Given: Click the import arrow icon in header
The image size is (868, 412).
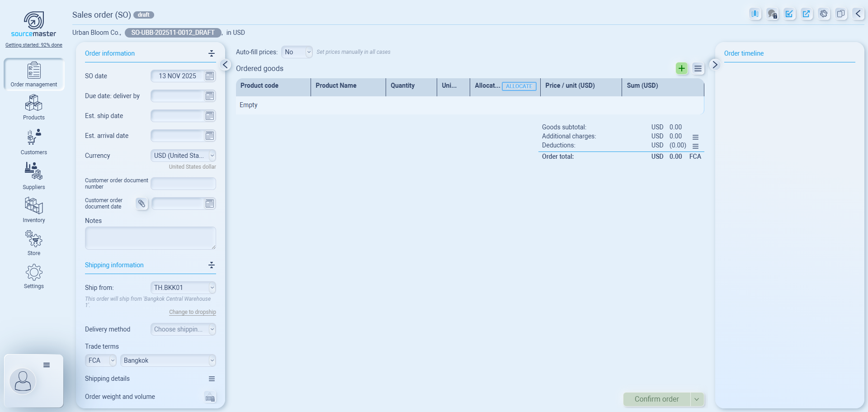Looking at the screenshot, I should coord(789,14).
